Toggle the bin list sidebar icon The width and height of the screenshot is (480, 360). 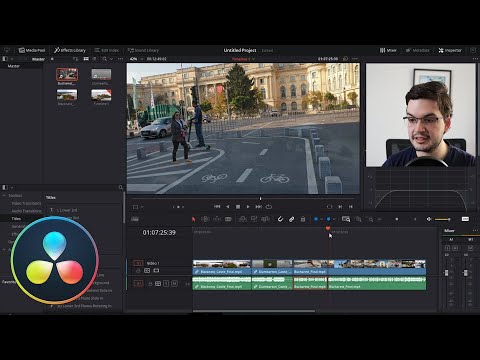click(x=5, y=59)
